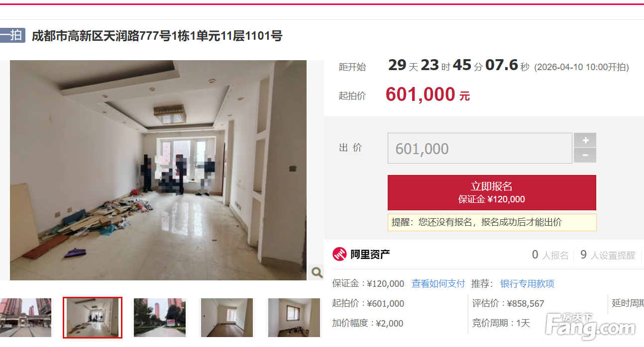Click the main living room photo
Image resolution: width=644 pixels, height=347 pixels.
point(158,170)
